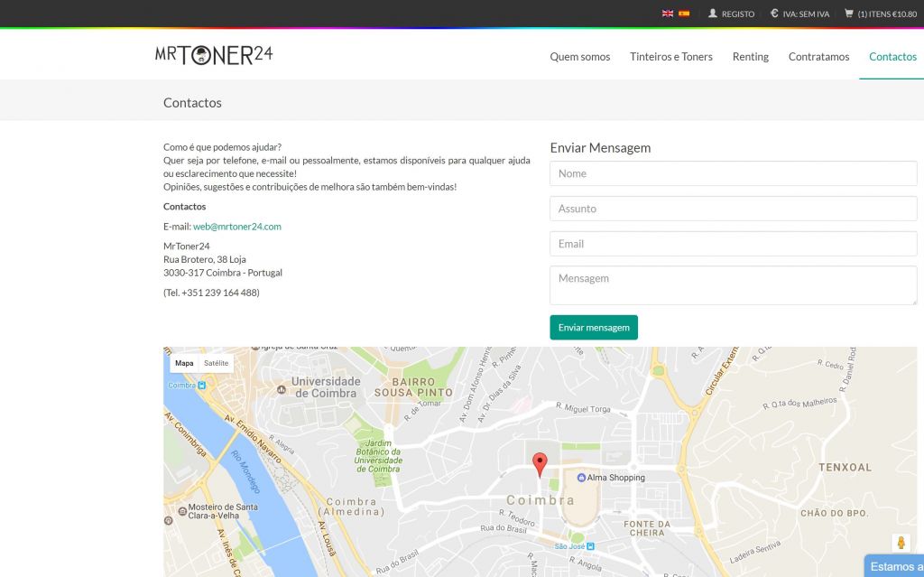Toggle the IVA: SEM IVA euro option
This screenshot has width=924, height=577.
[x=799, y=14]
